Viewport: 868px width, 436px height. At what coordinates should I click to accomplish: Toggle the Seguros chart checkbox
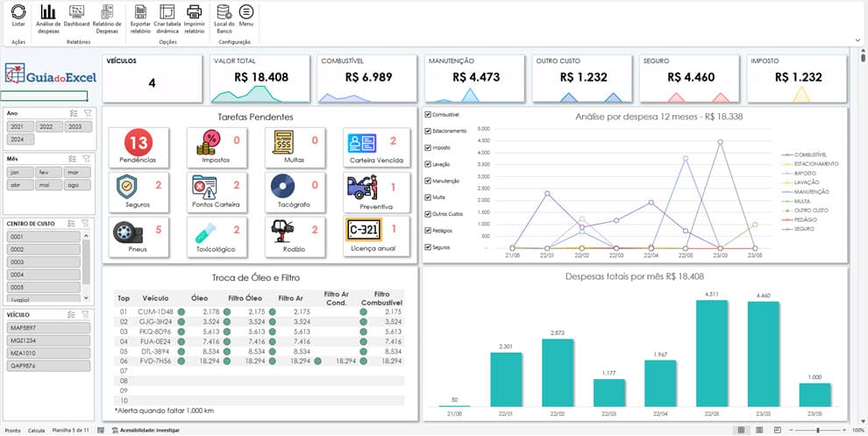427,247
